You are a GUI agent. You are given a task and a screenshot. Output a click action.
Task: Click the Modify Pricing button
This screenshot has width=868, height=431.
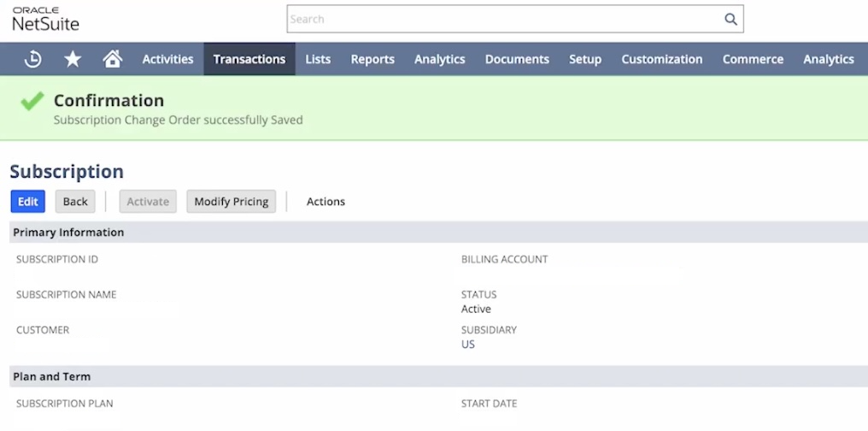231,201
